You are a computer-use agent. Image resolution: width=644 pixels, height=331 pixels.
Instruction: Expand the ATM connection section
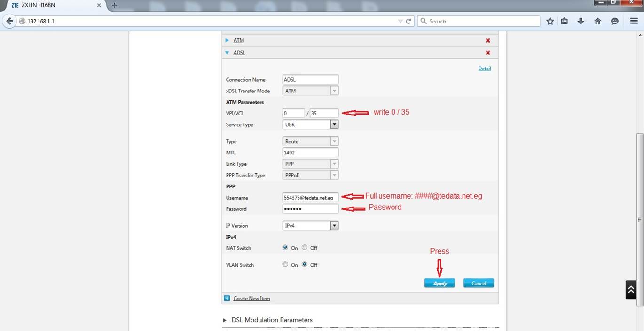(227, 40)
